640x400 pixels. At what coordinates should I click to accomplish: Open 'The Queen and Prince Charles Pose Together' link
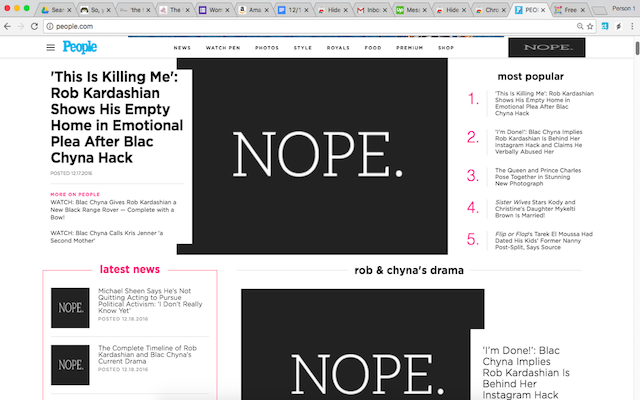pyautogui.click(x=538, y=177)
